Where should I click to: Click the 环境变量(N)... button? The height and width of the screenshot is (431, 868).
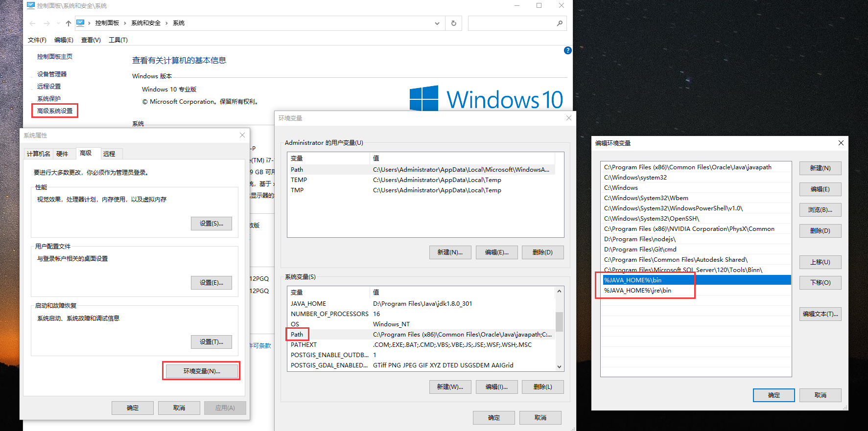click(x=202, y=371)
